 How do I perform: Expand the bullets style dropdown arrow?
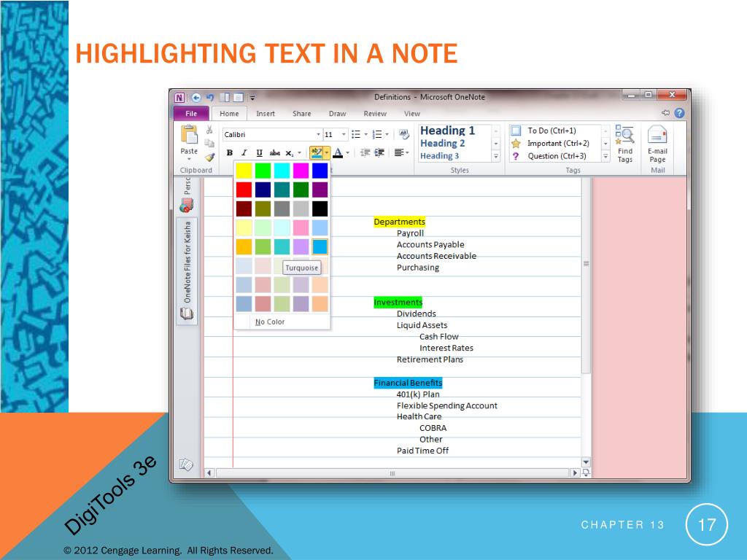365,134
